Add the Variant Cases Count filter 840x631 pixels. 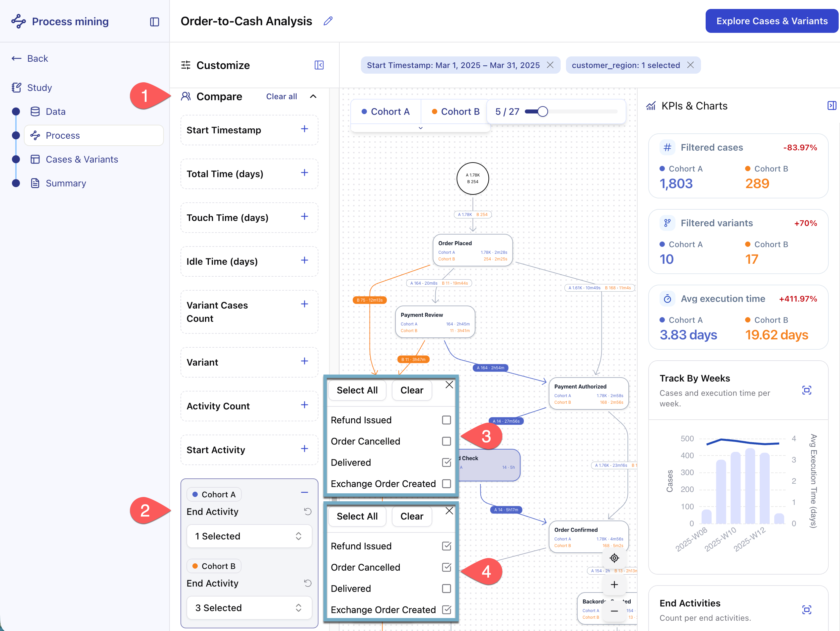coord(304,304)
